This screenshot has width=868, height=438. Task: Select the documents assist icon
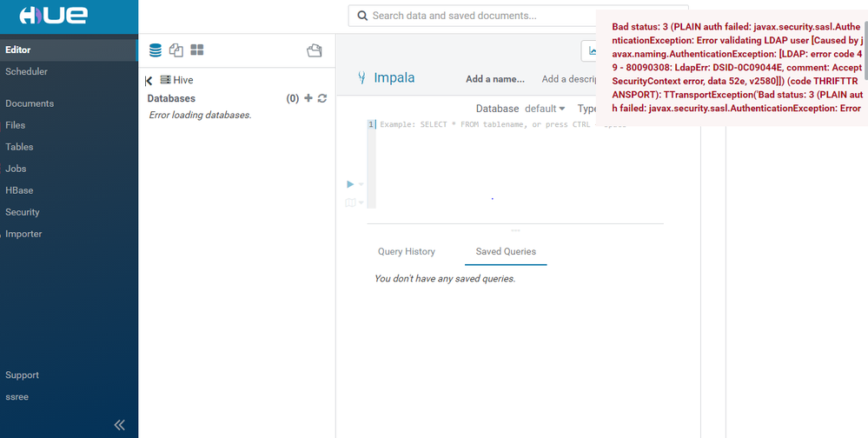[176, 50]
